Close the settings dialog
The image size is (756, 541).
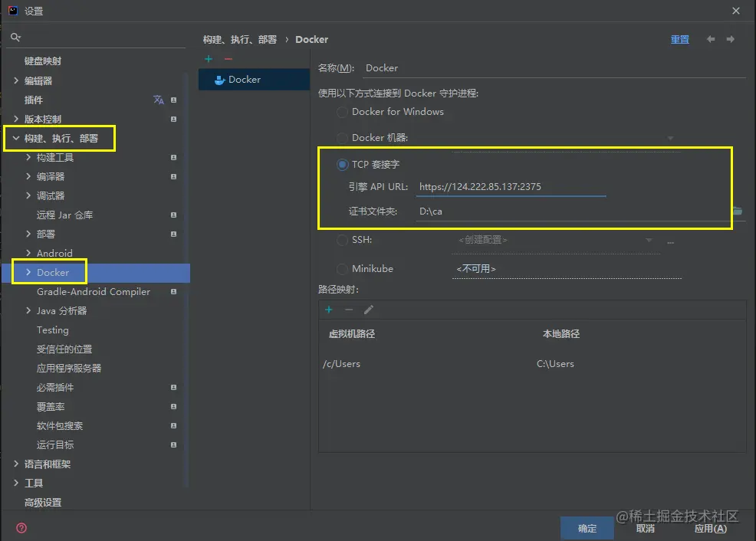click(x=736, y=11)
